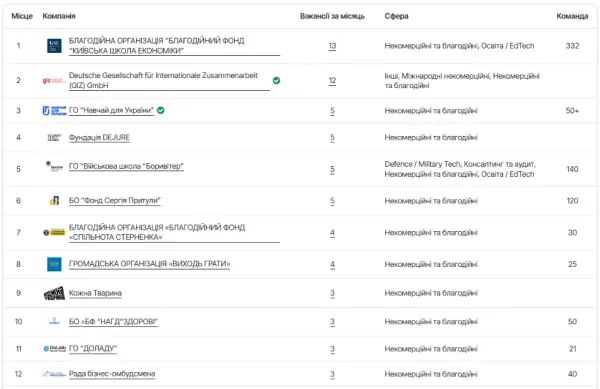The height and width of the screenshot is (389, 600).
Task: Click the ГО "ДОЛАДУ" logo
Action: pyautogui.click(x=54, y=348)
